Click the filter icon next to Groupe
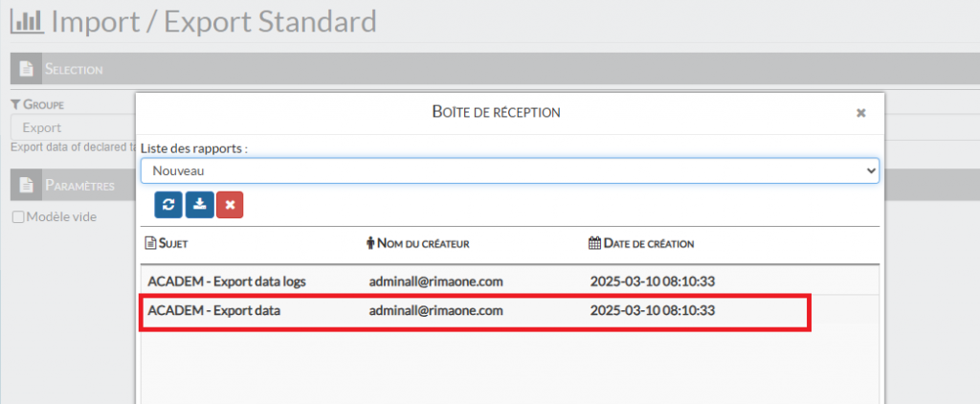 point(15,104)
